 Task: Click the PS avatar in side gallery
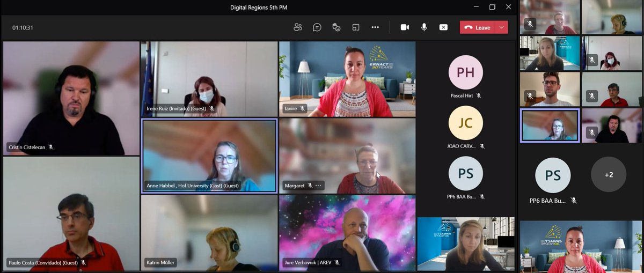553,175
